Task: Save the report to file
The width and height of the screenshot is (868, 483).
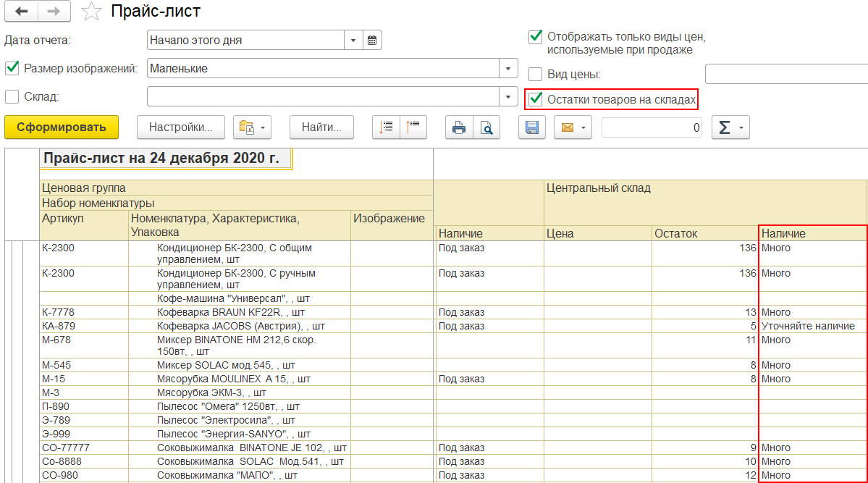Action: 532,128
